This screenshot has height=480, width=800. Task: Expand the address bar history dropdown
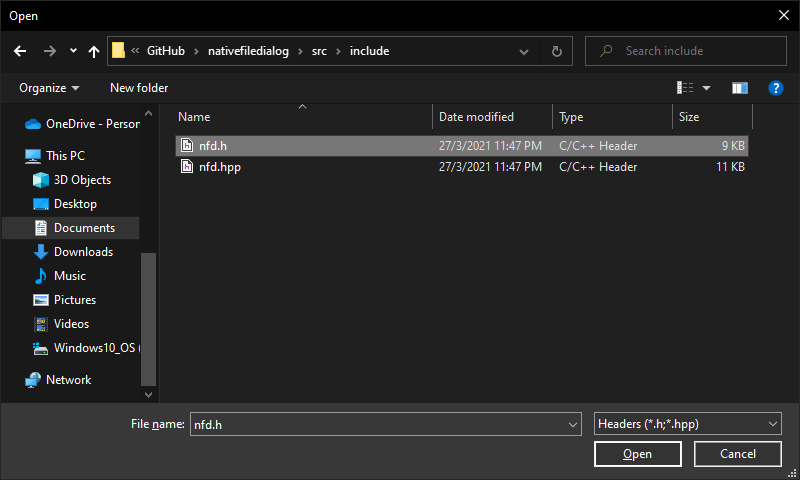coord(525,51)
